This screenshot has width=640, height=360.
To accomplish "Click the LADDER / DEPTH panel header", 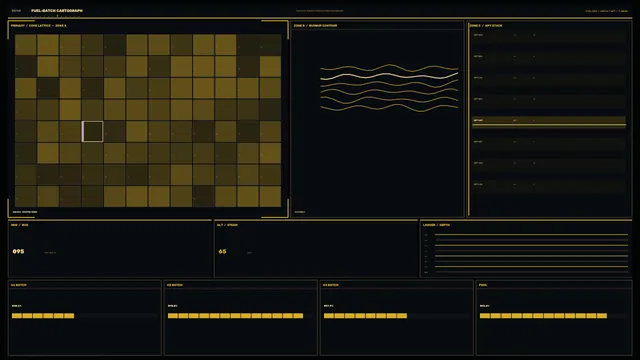I will [436, 225].
